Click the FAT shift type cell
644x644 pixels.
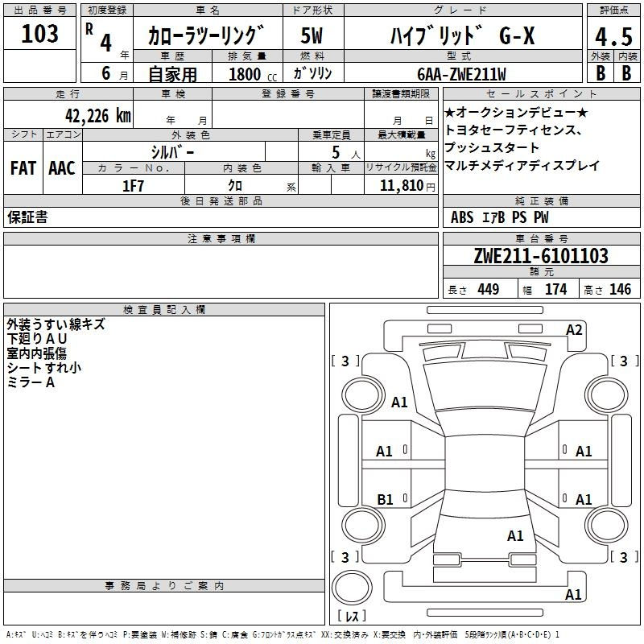point(23,168)
